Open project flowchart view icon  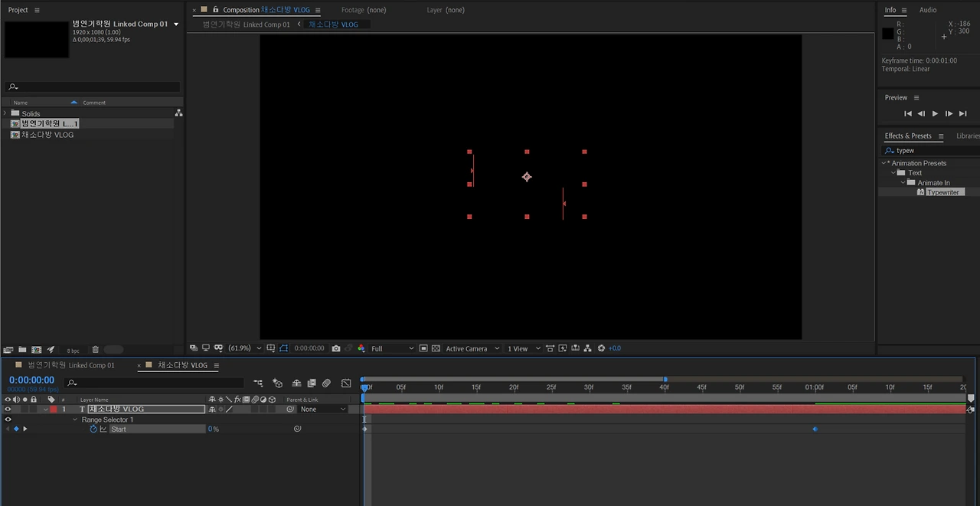point(178,113)
